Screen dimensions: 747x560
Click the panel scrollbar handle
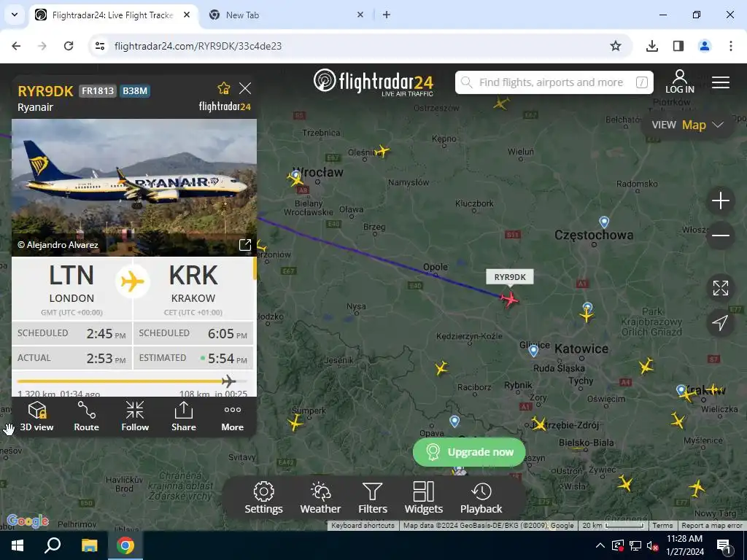pyautogui.click(x=255, y=268)
